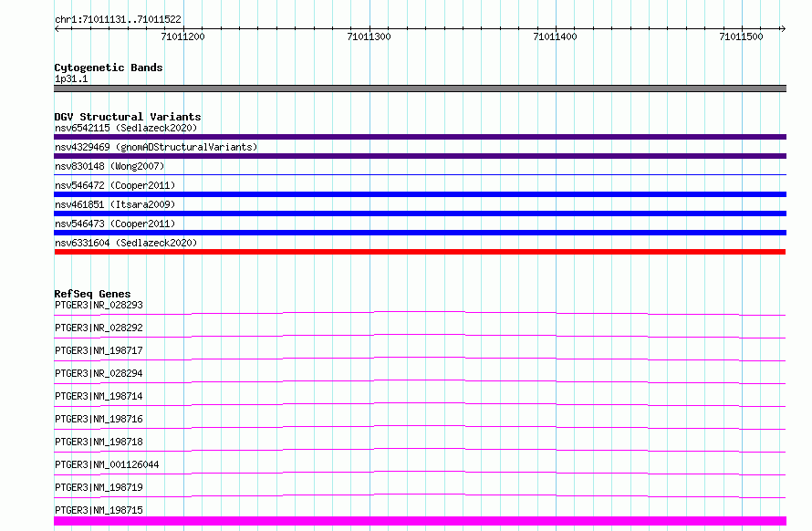Select variant label nsv4329469 (gnomADStructuralVariants)

tap(156, 147)
